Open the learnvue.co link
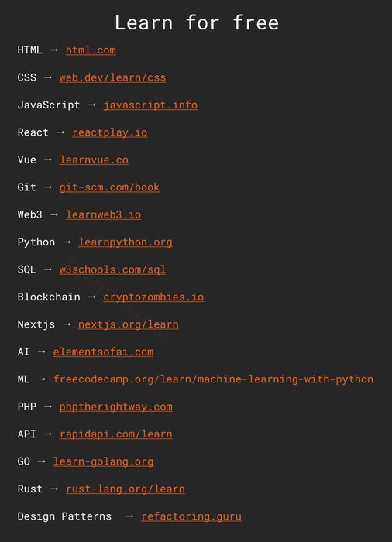This screenshot has width=392, height=542. point(94,160)
